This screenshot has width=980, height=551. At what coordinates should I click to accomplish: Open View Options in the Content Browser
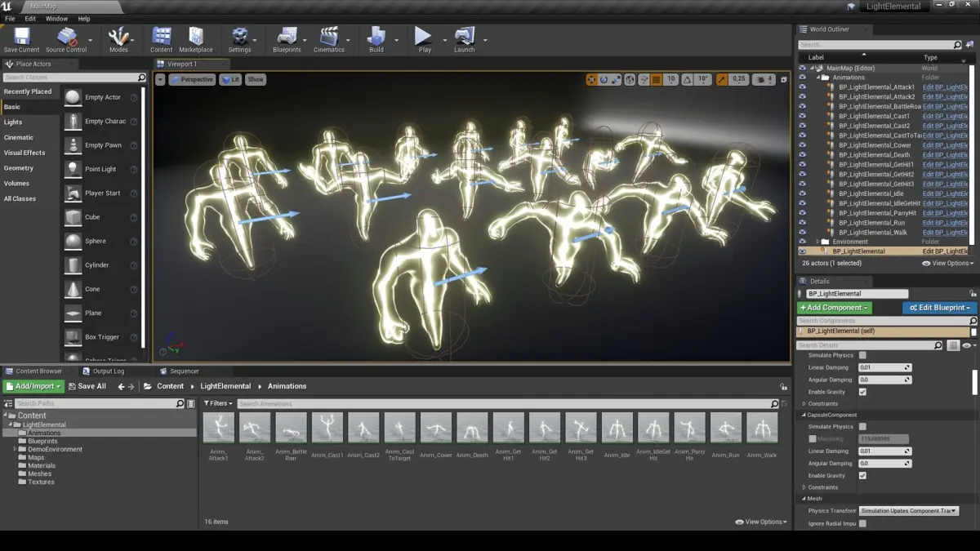pyautogui.click(x=761, y=522)
